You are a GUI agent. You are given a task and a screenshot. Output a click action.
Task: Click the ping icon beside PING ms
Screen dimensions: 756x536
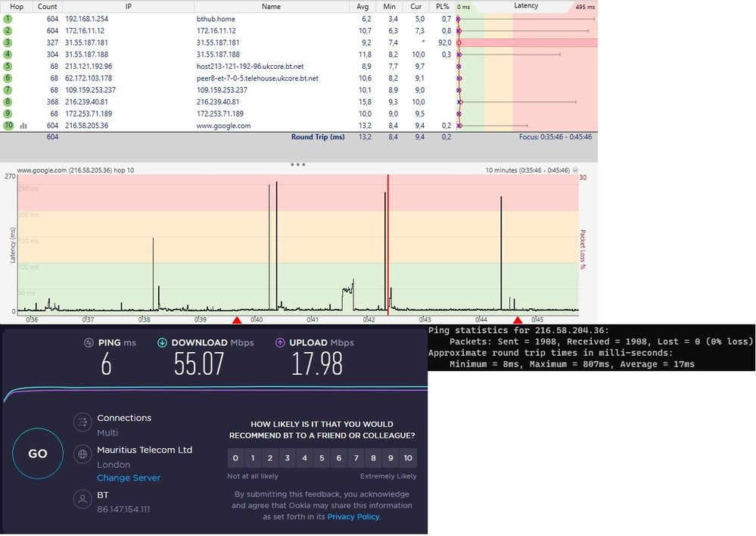point(89,343)
